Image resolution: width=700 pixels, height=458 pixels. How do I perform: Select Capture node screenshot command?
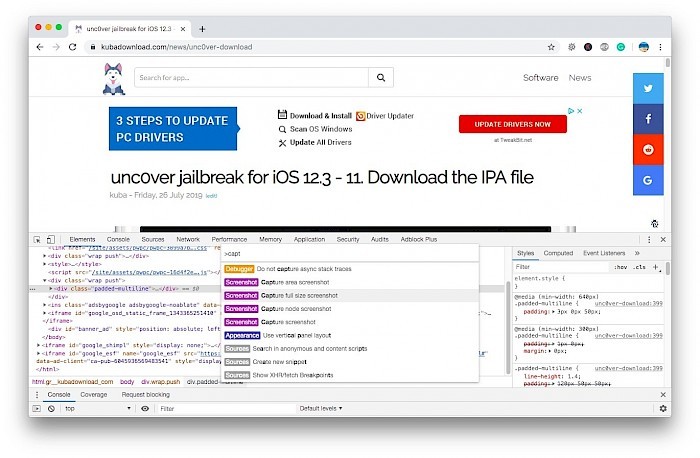tap(350, 309)
